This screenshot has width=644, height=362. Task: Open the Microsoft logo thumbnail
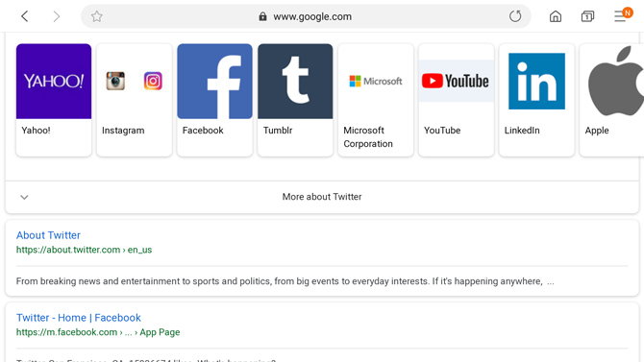click(376, 82)
